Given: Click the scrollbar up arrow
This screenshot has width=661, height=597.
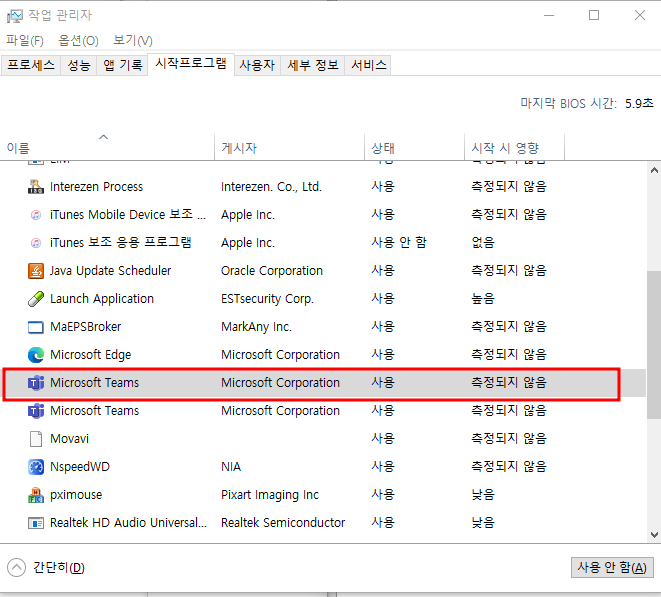Looking at the screenshot, I should point(654,170).
